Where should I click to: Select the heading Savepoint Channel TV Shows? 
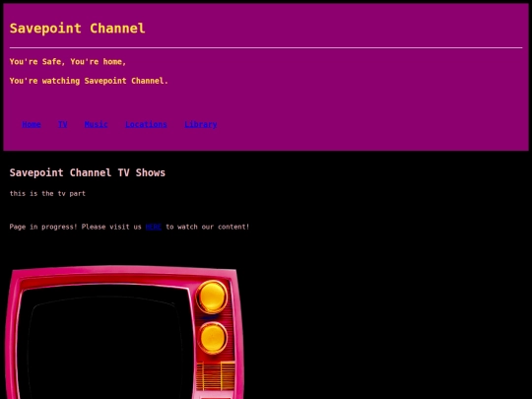coord(88,172)
